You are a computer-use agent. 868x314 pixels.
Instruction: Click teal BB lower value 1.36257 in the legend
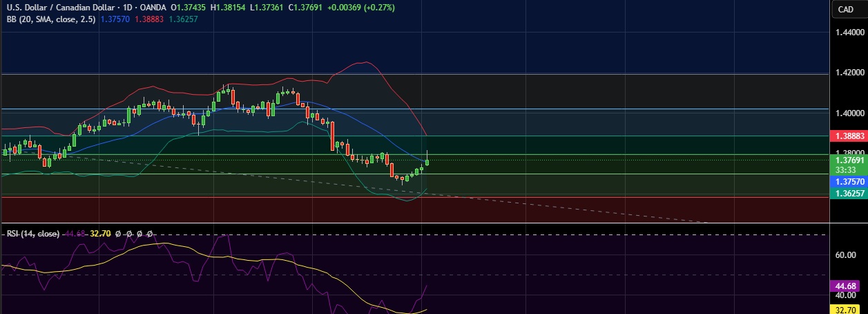coord(184,19)
